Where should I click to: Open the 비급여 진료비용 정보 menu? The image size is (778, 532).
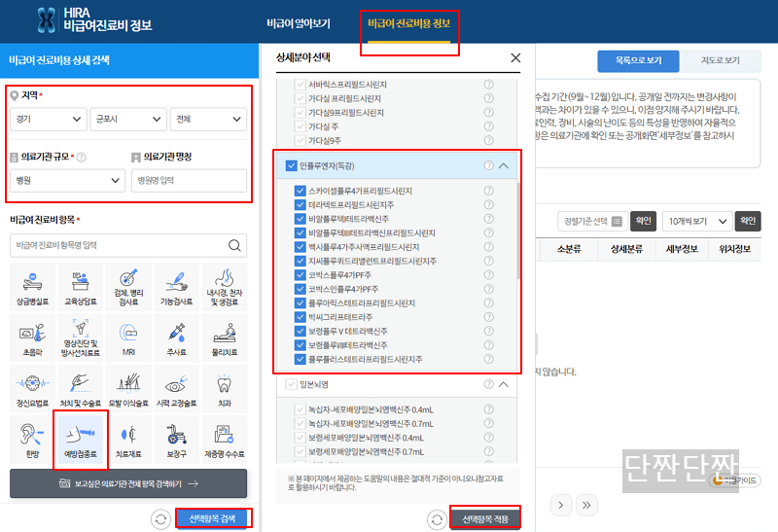click(408, 23)
